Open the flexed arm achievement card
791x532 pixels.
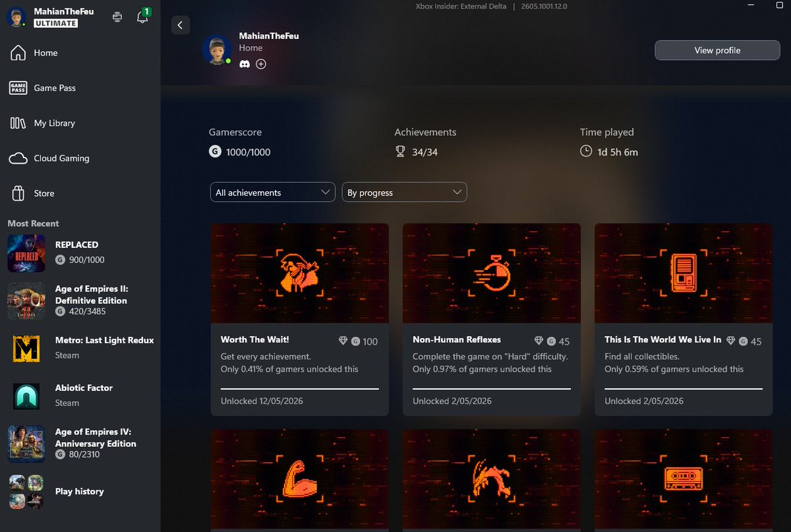coord(299,481)
